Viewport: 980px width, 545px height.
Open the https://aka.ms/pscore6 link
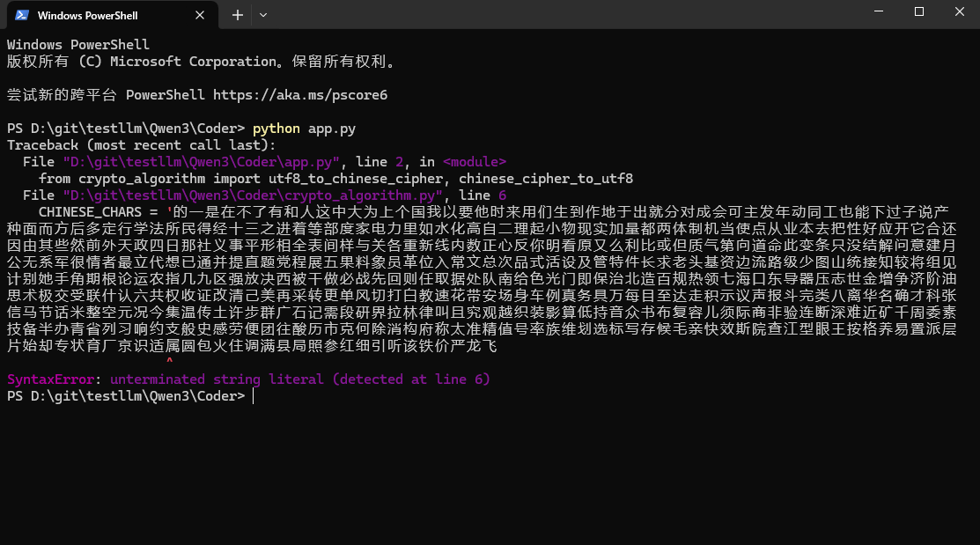[x=300, y=95]
